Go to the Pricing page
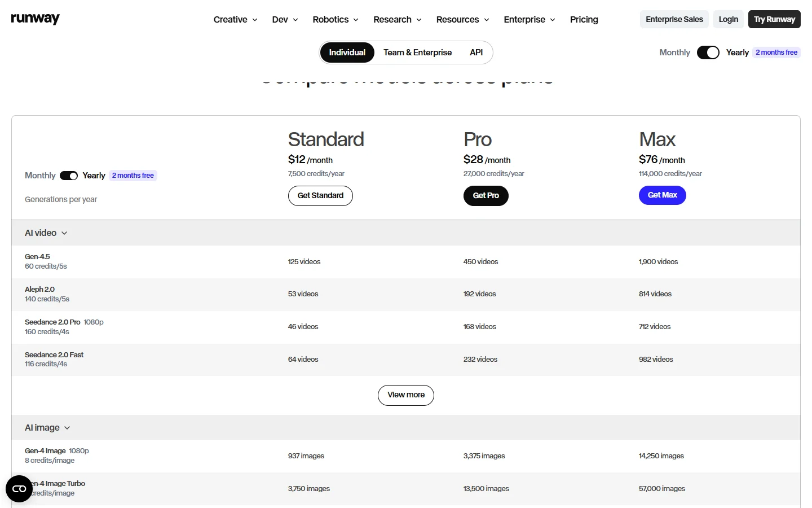 pos(584,19)
